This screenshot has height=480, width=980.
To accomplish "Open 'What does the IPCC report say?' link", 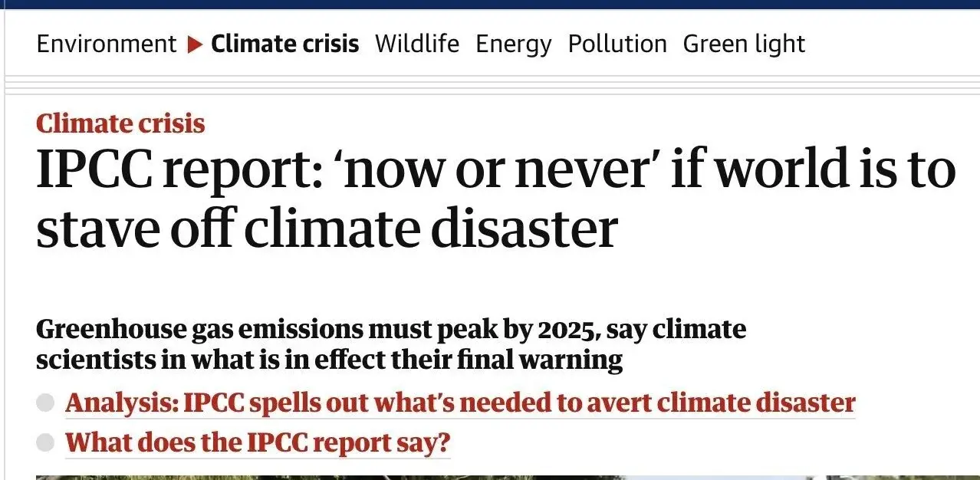I will 258,442.
